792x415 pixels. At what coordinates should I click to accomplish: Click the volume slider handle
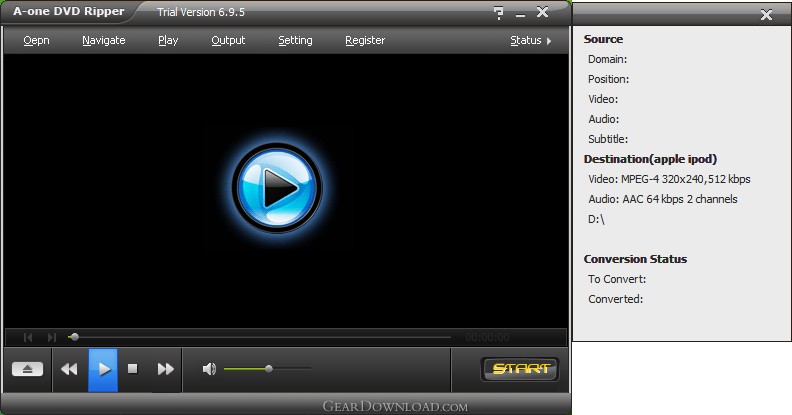pyautogui.click(x=269, y=369)
